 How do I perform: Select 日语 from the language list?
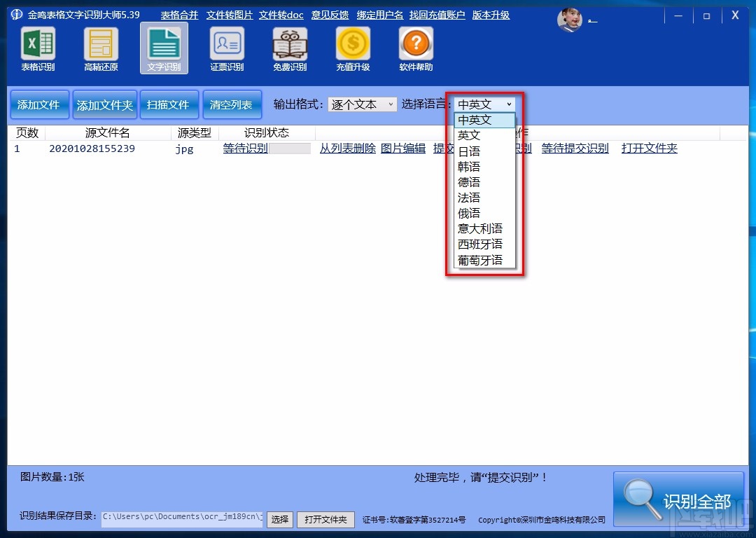(x=470, y=151)
